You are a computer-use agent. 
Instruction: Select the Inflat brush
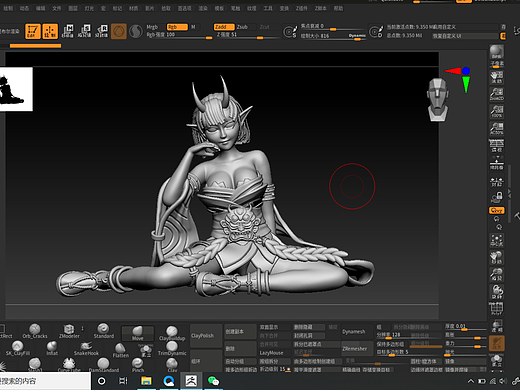pos(52,348)
